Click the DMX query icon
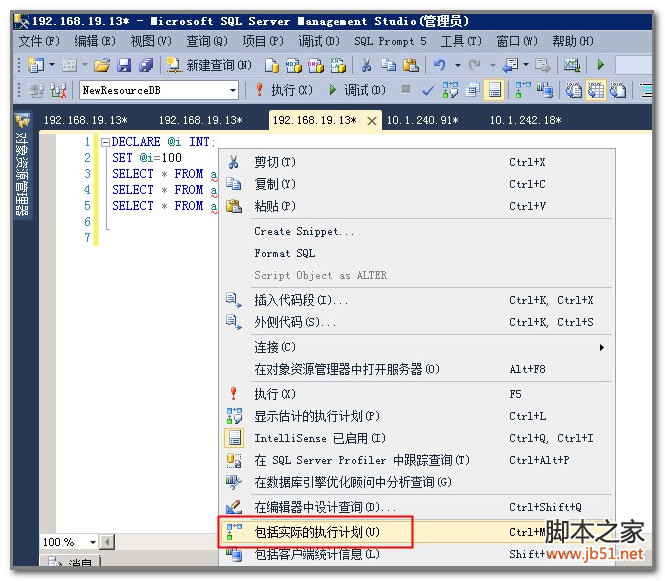The image size is (665, 581). click(316, 65)
